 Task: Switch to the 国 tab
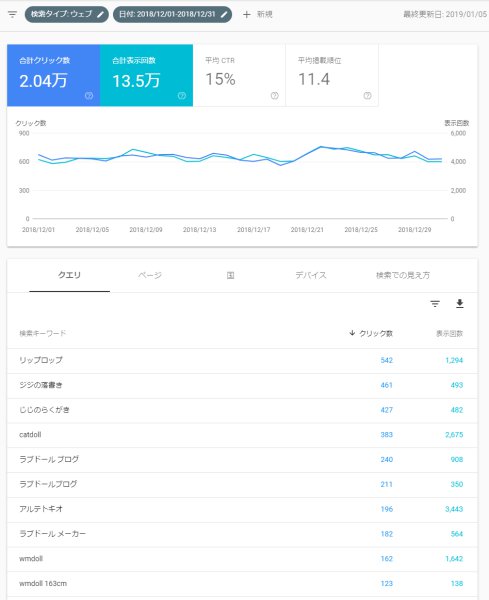click(230, 275)
